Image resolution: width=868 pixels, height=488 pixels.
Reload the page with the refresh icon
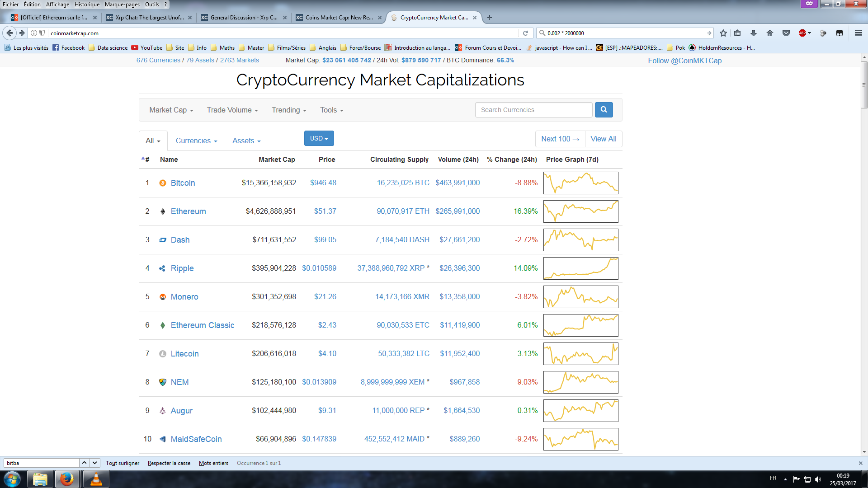coord(525,33)
